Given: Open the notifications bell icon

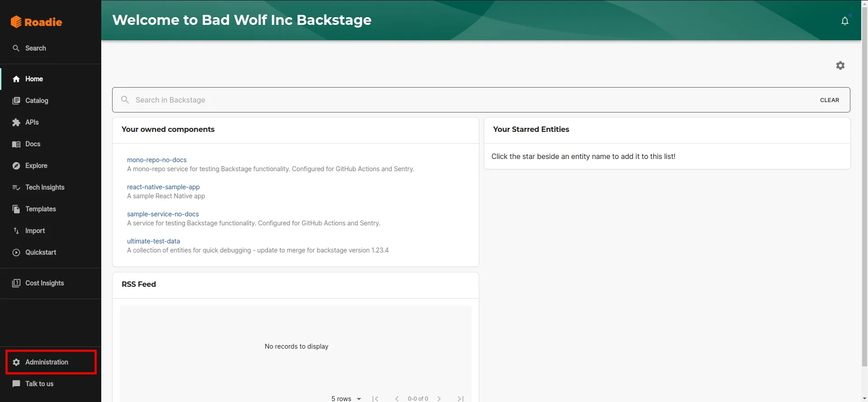Looking at the screenshot, I should [844, 21].
